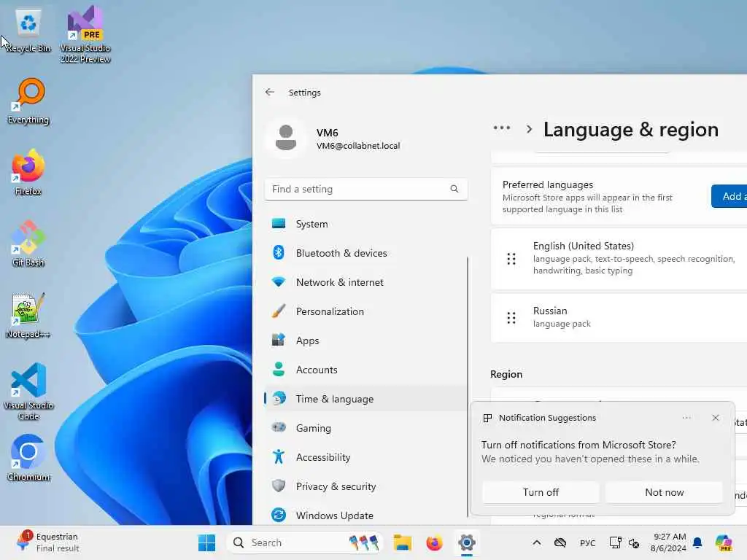
Task: Click the VM6 account avatar picture
Action: [286, 138]
